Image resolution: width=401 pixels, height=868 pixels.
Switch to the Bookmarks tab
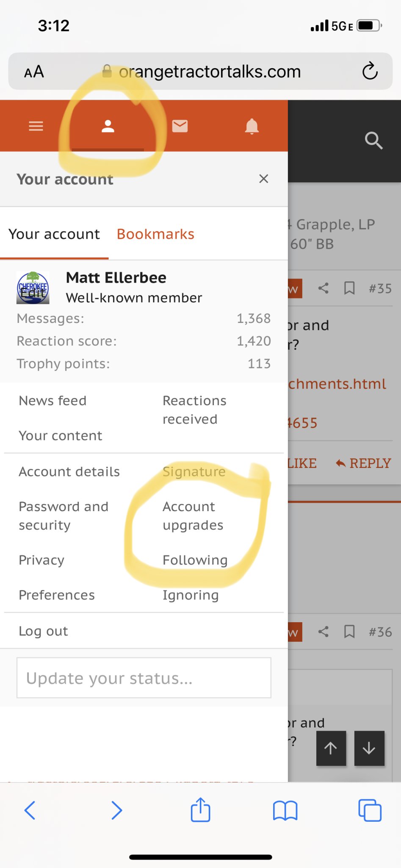[x=155, y=234]
